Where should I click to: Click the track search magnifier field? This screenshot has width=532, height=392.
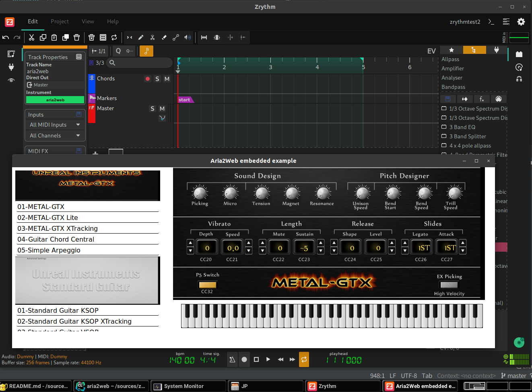click(x=140, y=63)
